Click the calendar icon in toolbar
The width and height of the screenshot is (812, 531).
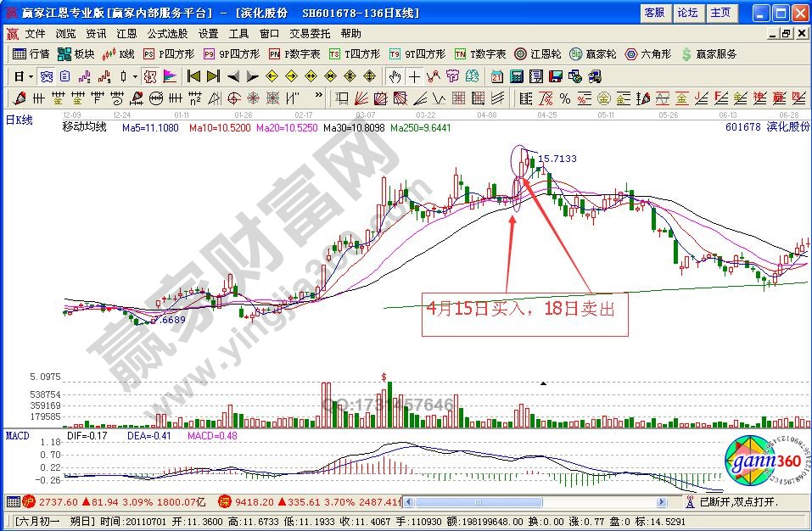click(x=497, y=76)
